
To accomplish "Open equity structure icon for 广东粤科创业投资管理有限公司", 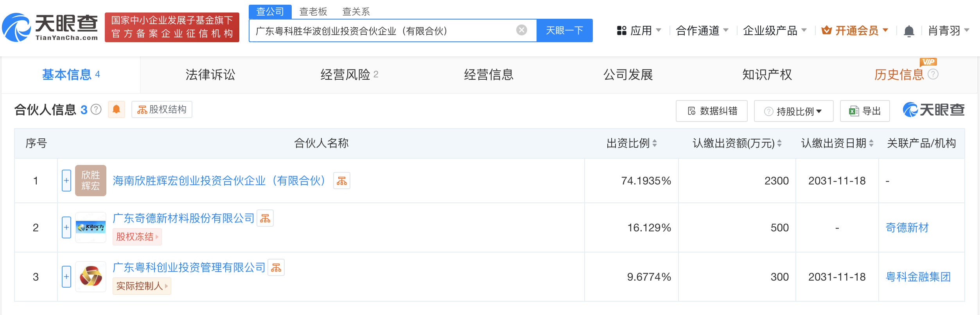I will tap(276, 267).
